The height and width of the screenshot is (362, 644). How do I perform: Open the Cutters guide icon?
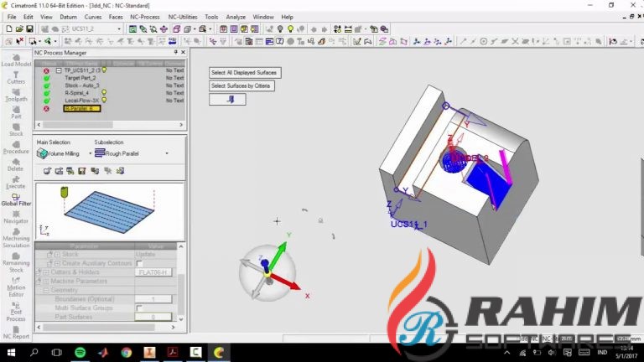[x=16, y=78]
